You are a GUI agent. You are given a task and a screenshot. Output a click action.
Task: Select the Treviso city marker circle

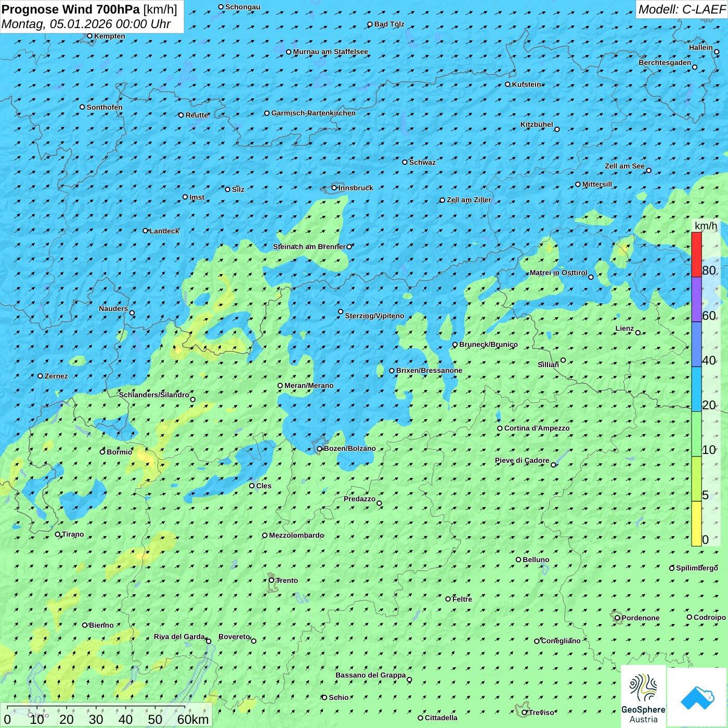[x=524, y=712]
